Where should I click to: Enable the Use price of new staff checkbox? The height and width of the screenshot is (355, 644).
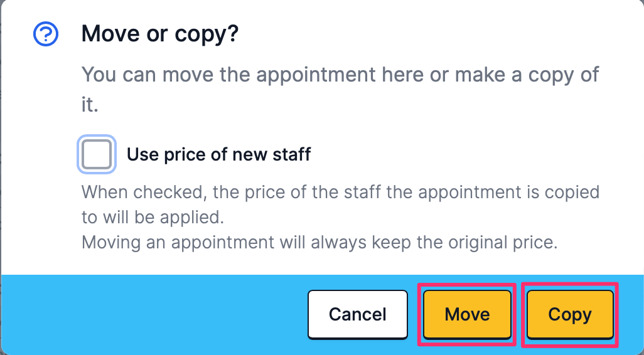coord(97,154)
